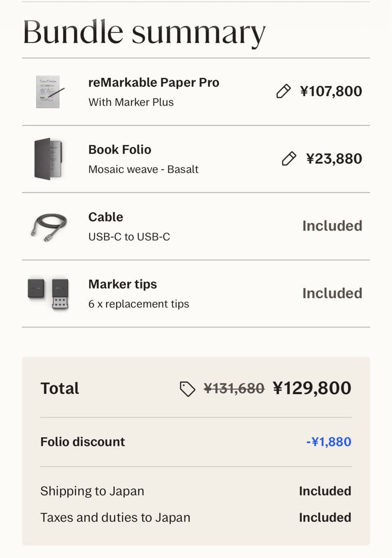Click the discount tag icon beside Total
392x558 pixels.
point(187,389)
